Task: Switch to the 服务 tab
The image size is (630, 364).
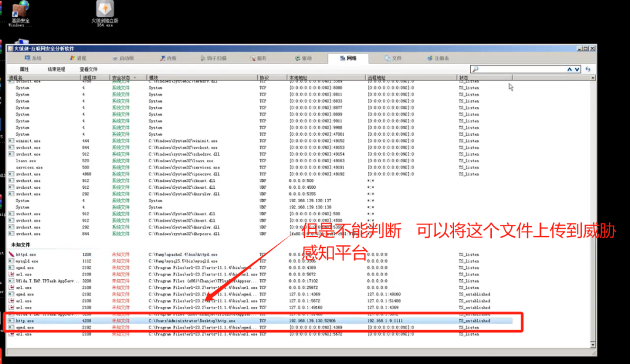Action: (258, 58)
